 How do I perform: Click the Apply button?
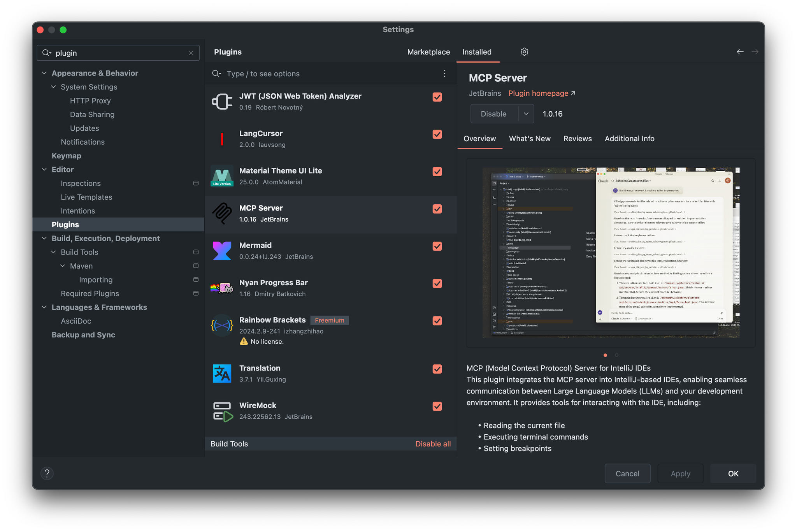(680, 474)
